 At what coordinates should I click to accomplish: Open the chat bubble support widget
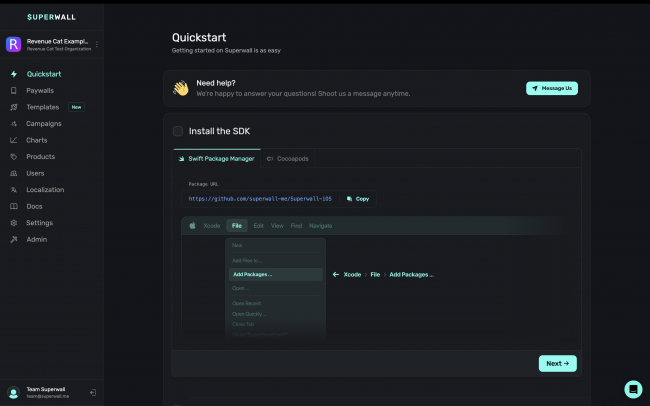pos(633,389)
